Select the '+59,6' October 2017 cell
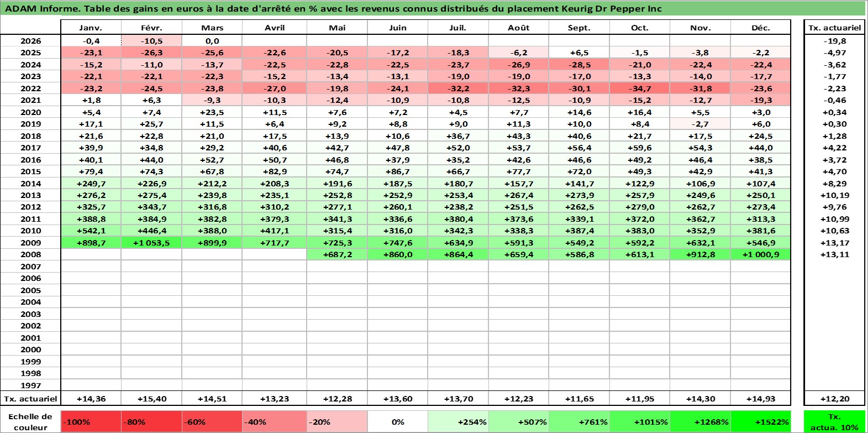 (x=640, y=148)
